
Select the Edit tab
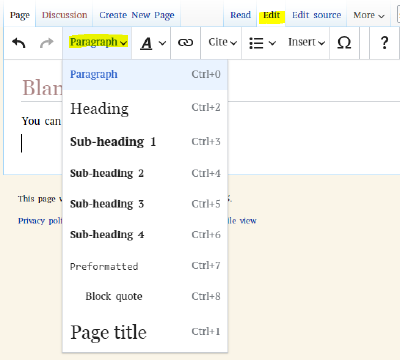pyautogui.click(x=271, y=15)
